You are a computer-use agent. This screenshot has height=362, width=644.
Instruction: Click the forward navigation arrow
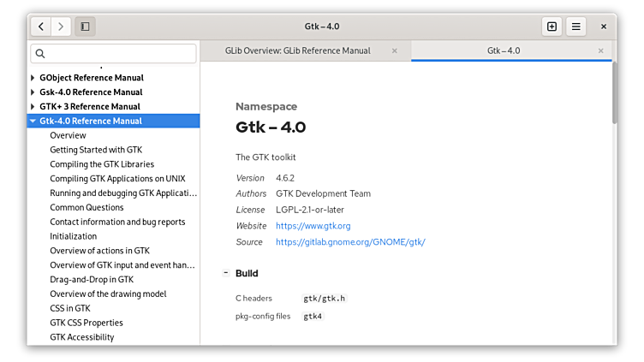(61, 27)
